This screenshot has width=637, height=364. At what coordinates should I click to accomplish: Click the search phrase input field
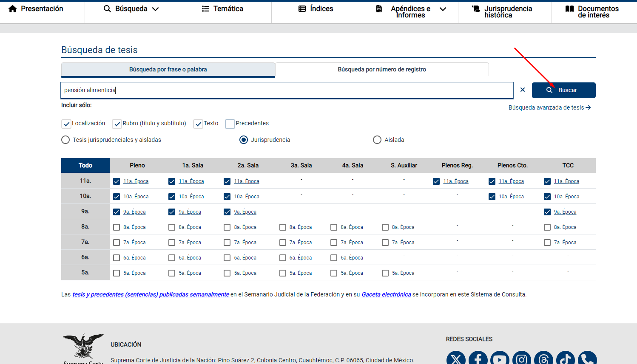pyautogui.click(x=287, y=90)
